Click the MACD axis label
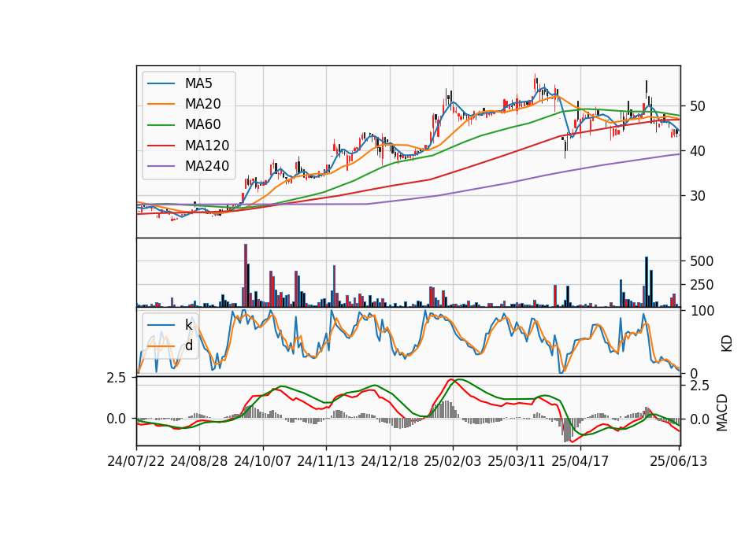This screenshot has height=543, width=756. [x=722, y=412]
